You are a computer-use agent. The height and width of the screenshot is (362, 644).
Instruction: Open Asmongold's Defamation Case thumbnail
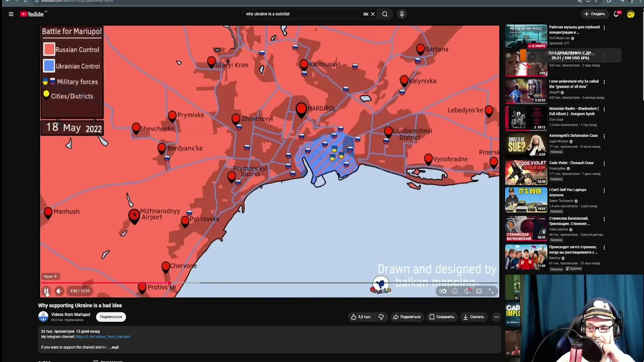(526, 145)
